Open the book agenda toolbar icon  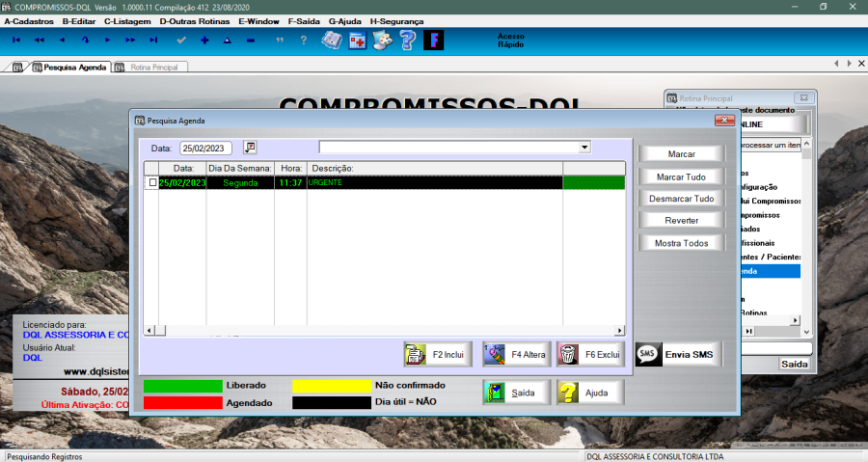(x=332, y=41)
